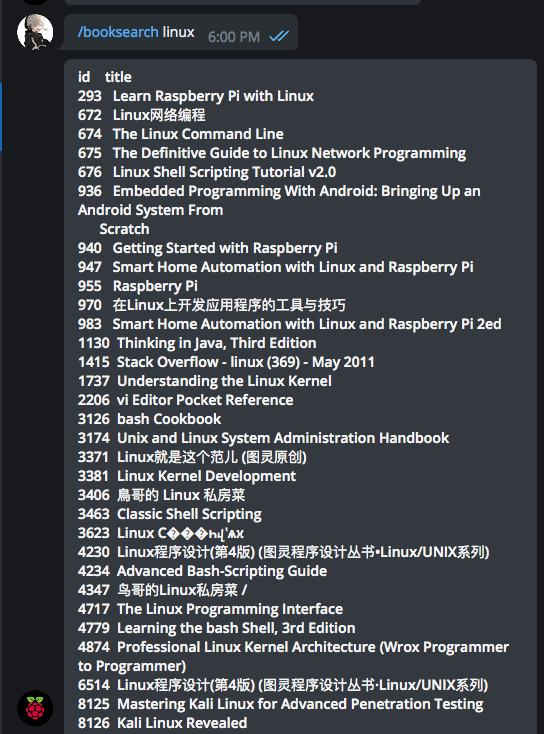The height and width of the screenshot is (734, 544).
Task: Select row 8125 Mastering Kali Linux
Action: (x=280, y=704)
